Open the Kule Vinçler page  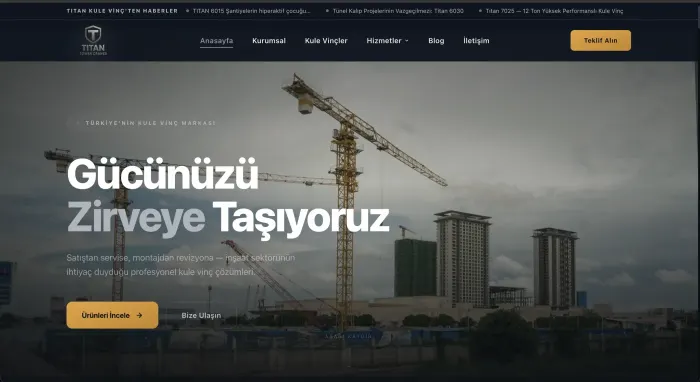[x=326, y=41]
